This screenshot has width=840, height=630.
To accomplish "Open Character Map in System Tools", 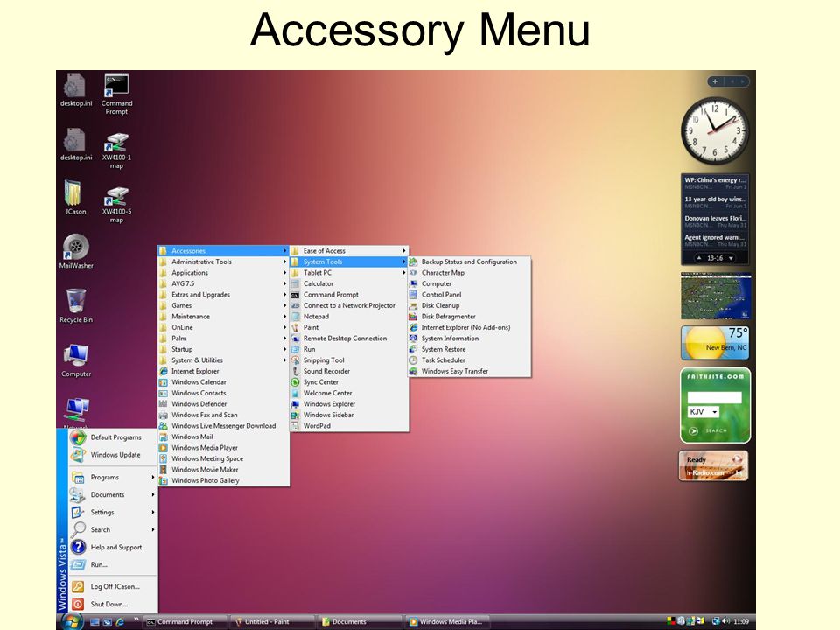I will pyautogui.click(x=469, y=273).
